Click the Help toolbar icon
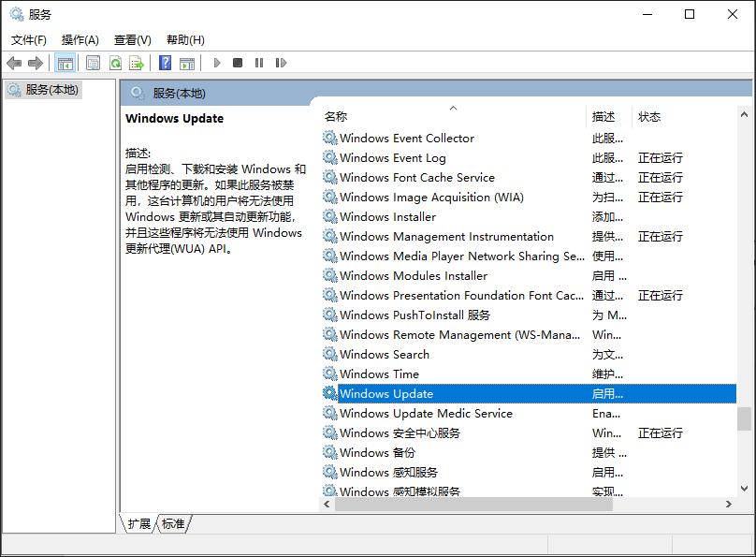 coord(166,63)
